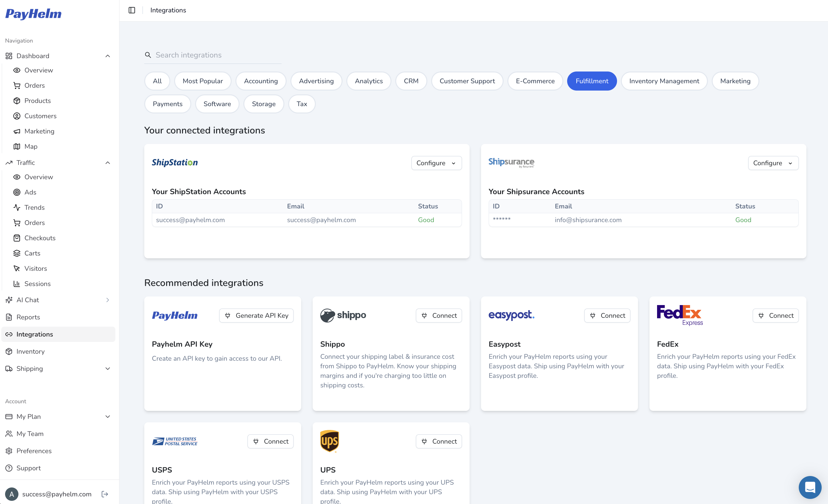The width and height of the screenshot is (828, 504).
Task: Click the Shipsurance logo
Action: coord(511,163)
